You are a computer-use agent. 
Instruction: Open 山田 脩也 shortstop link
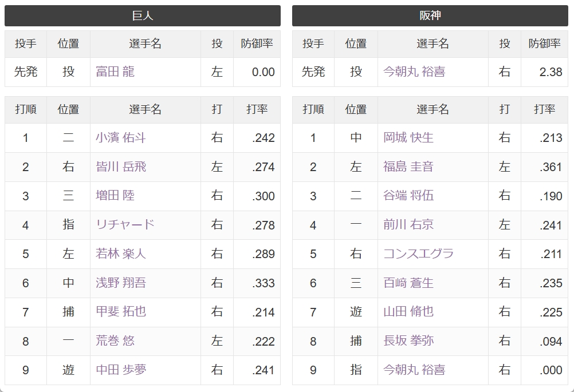(x=408, y=311)
